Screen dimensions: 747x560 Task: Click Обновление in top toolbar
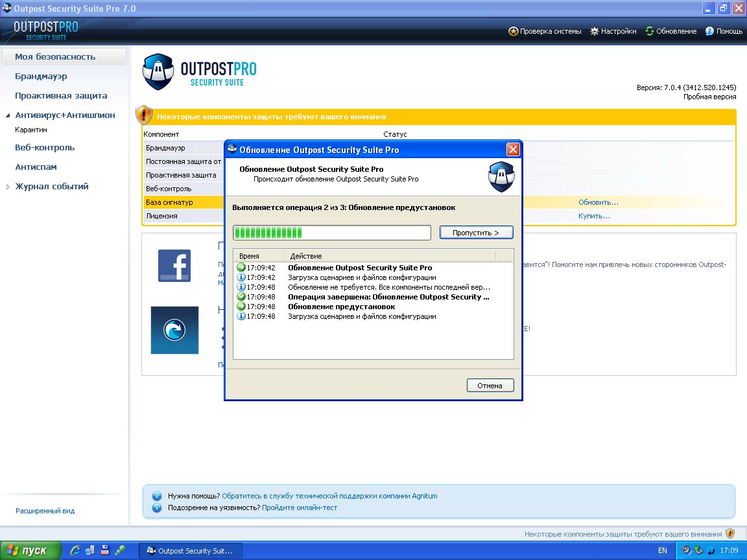(x=670, y=31)
